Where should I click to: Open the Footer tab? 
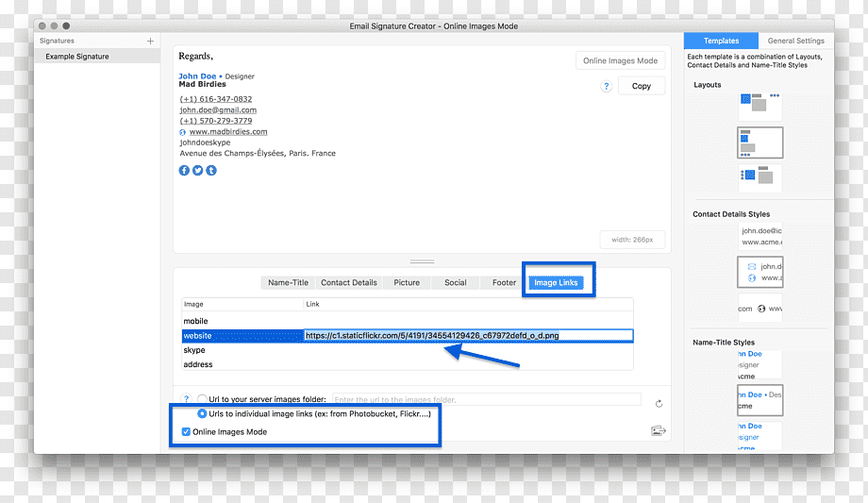coord(504,282)
